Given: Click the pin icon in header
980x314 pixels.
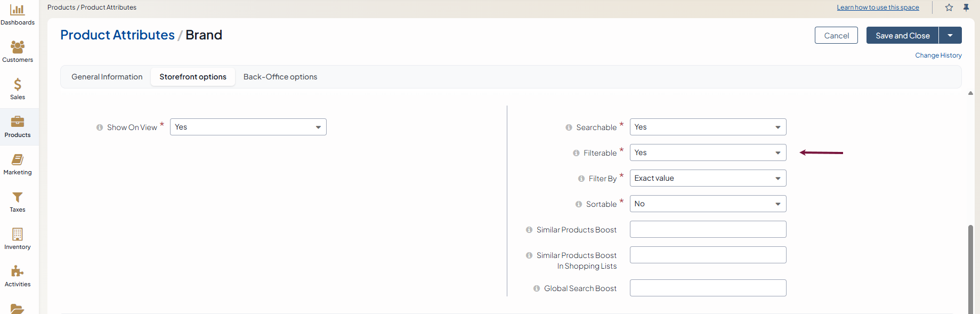Looking at the screenshot, I should coord(966,7).
